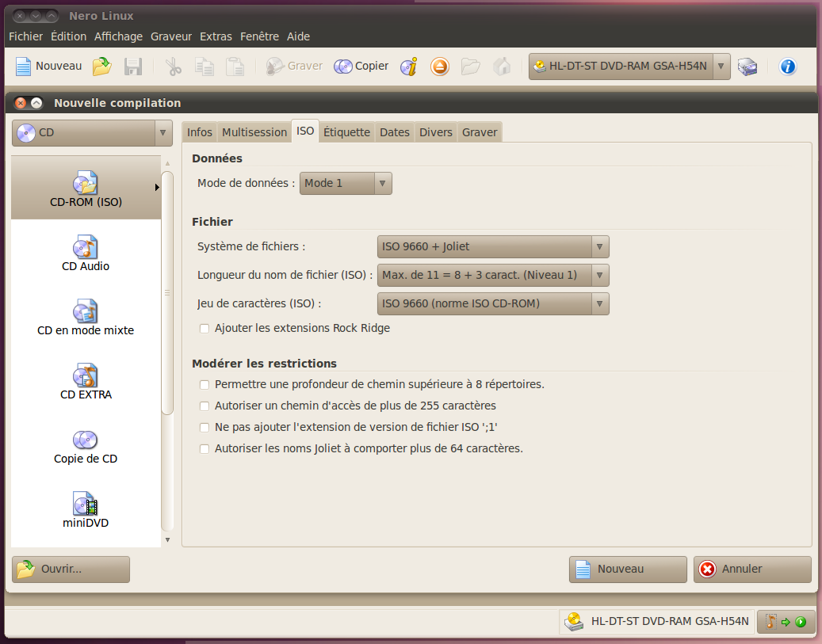822x644 pixels.
Task: Switch to the Dates tab
Action: pos(395,132)
